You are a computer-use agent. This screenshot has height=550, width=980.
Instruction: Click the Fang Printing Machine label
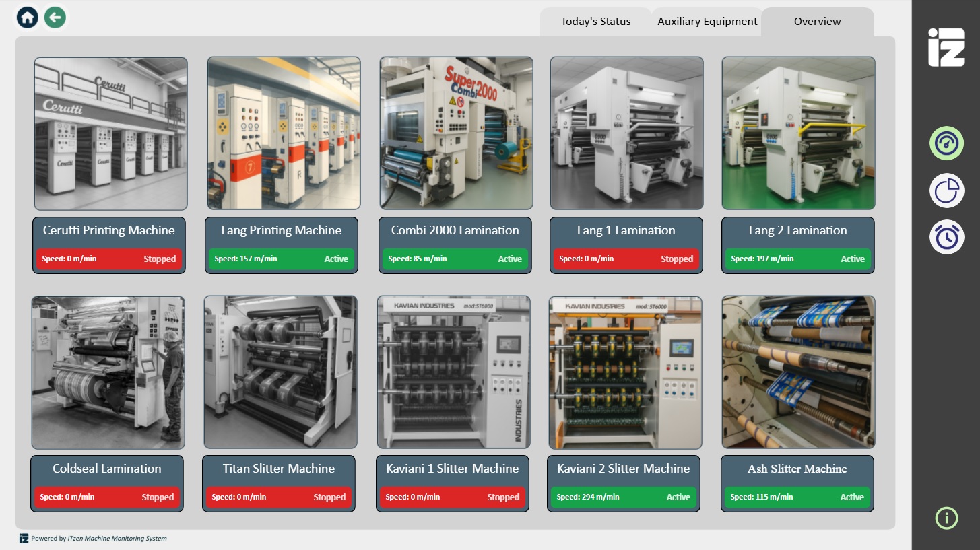click(282, 230)
